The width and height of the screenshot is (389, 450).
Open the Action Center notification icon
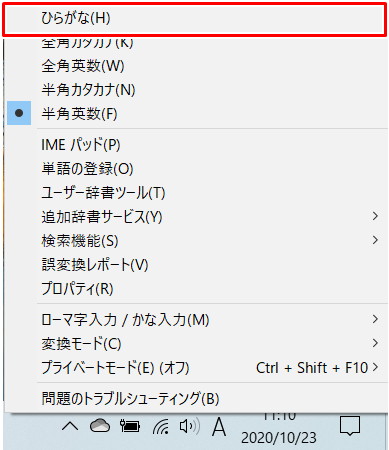[350, 426]
